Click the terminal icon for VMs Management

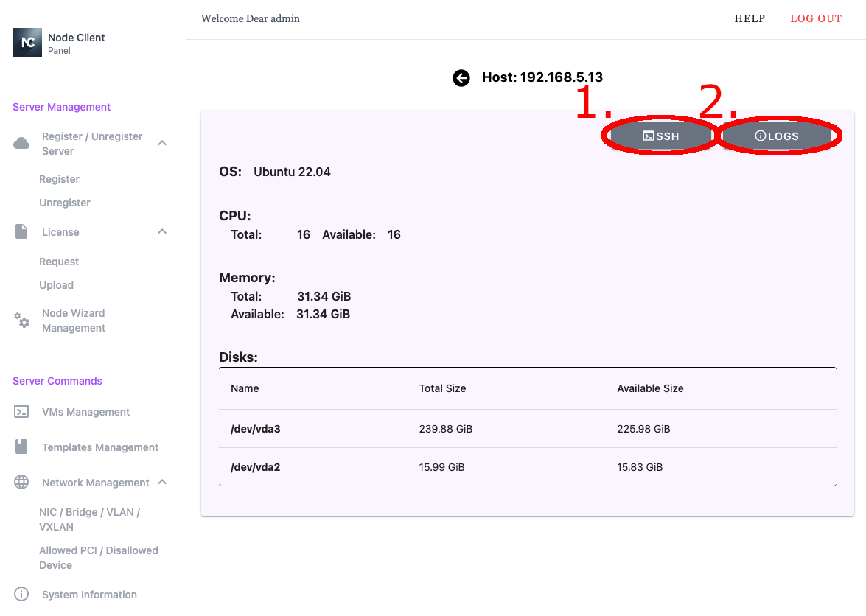pos(22,412)
